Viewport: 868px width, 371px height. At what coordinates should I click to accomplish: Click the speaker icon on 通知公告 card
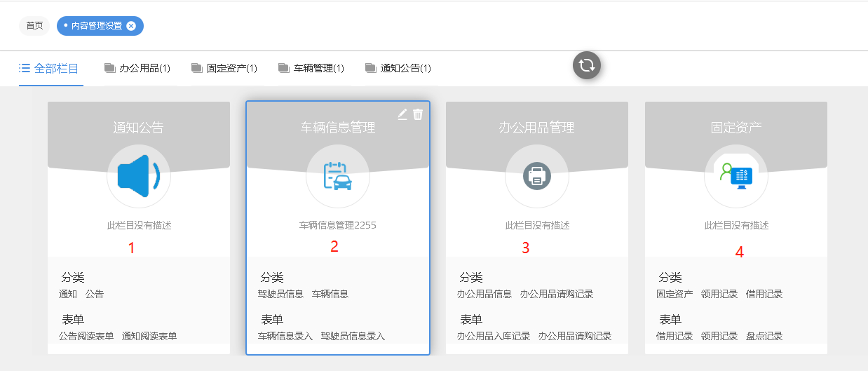tap(139, 176)
